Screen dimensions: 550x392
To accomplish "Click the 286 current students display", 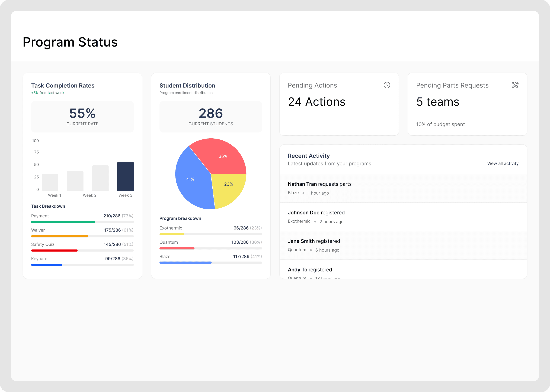I will tap(210, 113).
